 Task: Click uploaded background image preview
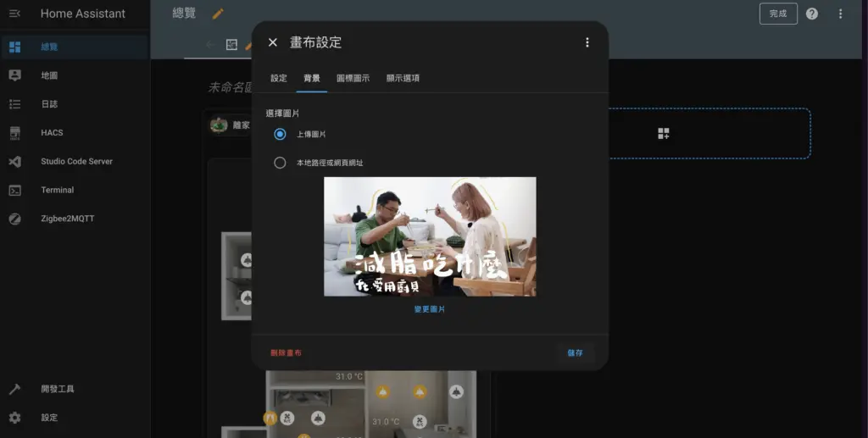click(x=430, y=236)
